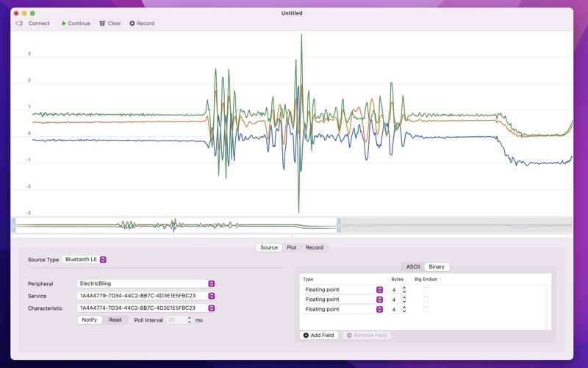Click the Connect plug icon in toolbar
The width and height of the screenshot is (588, 368).
(x=20, y=24)
